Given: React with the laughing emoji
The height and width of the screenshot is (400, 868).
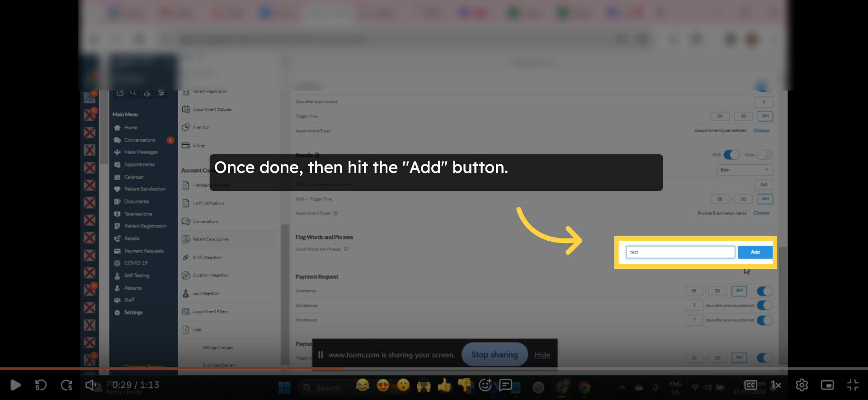Looking at the screenshot, I should (362, 385).
